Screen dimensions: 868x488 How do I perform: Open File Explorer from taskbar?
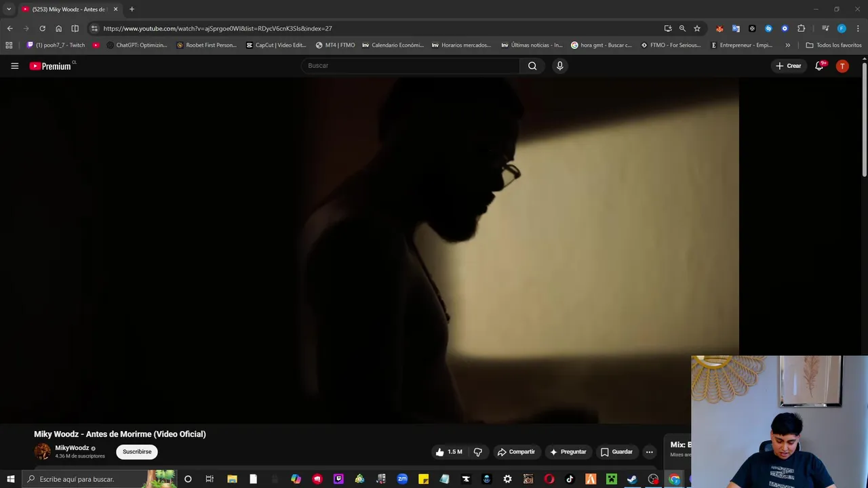(232, 479)
